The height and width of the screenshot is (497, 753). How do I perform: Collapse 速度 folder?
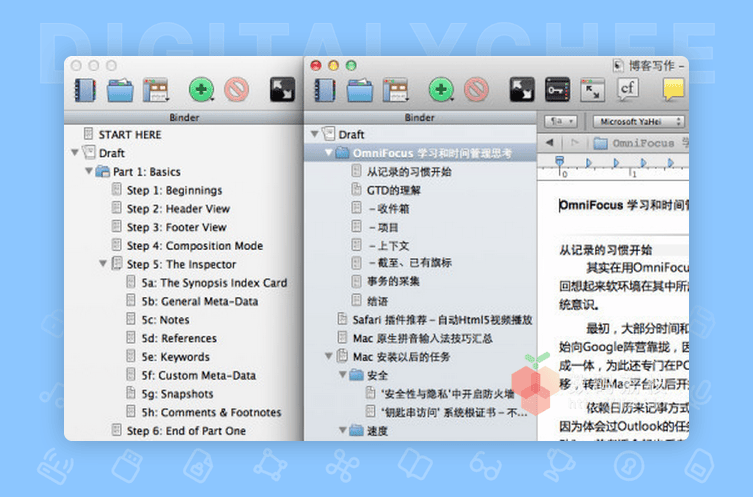(x=342, y=430)
